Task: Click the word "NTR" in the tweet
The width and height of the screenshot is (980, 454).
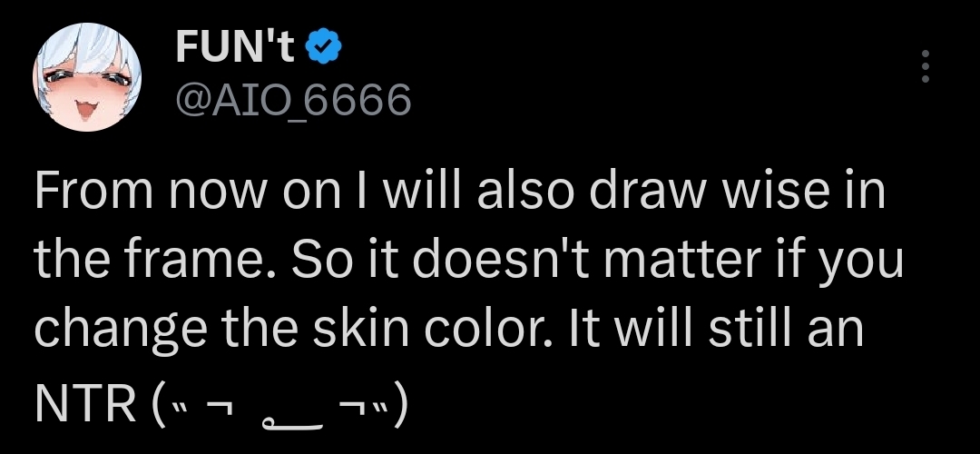Action: click(x=86, y=401)
